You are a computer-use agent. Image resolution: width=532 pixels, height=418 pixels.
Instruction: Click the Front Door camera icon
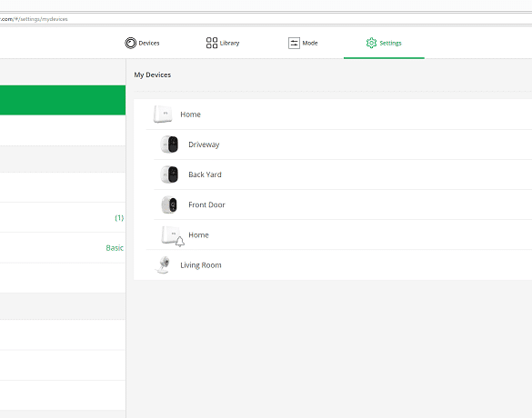(169, 204)
